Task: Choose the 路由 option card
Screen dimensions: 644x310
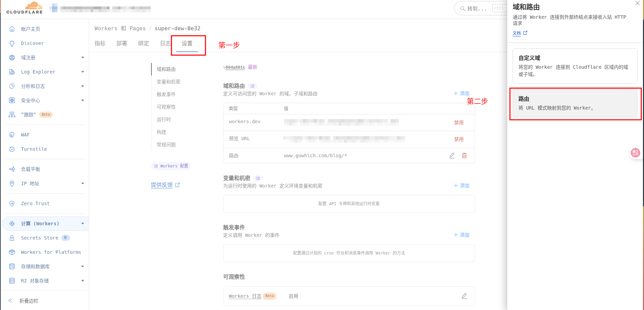Action: tap(575, 103)
